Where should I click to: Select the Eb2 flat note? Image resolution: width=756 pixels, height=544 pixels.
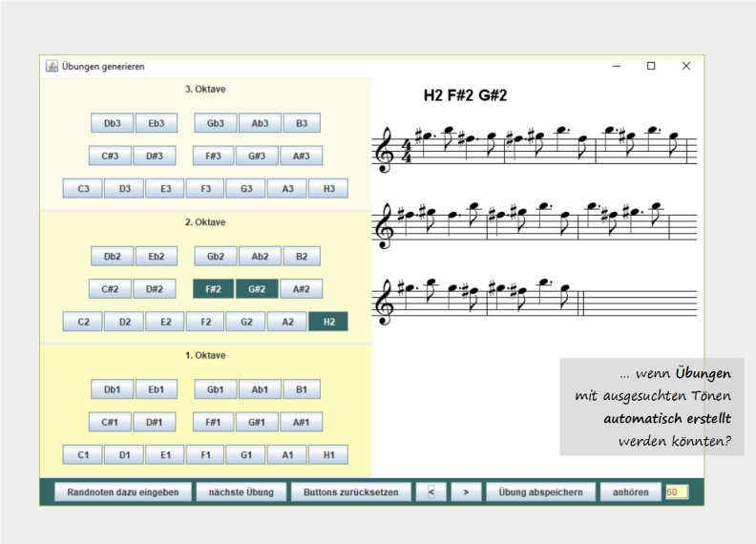tap(155, 256)
